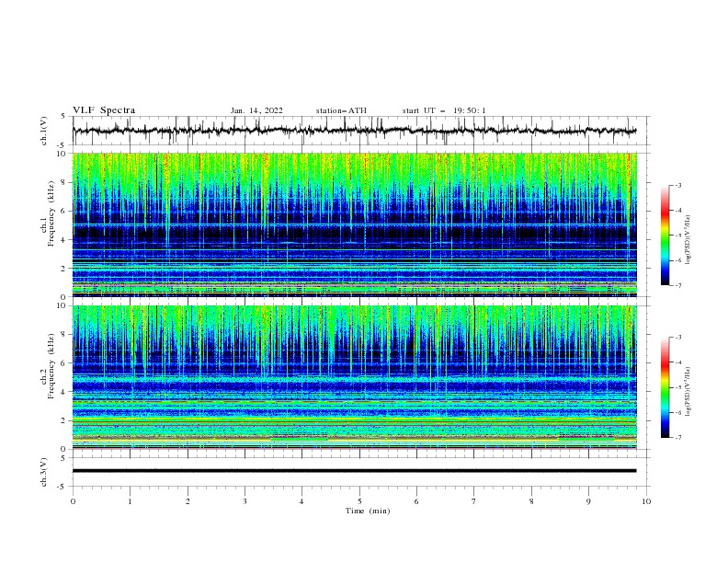Click time axis tick label "7"
This screenshot has width=728, height=563.
click(x=474, y=501)
